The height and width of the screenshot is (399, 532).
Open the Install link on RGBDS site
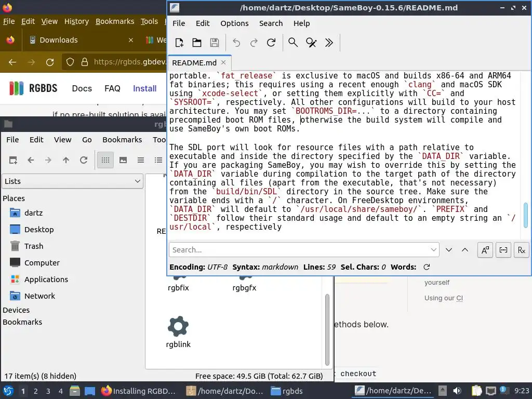coord(144,88)
